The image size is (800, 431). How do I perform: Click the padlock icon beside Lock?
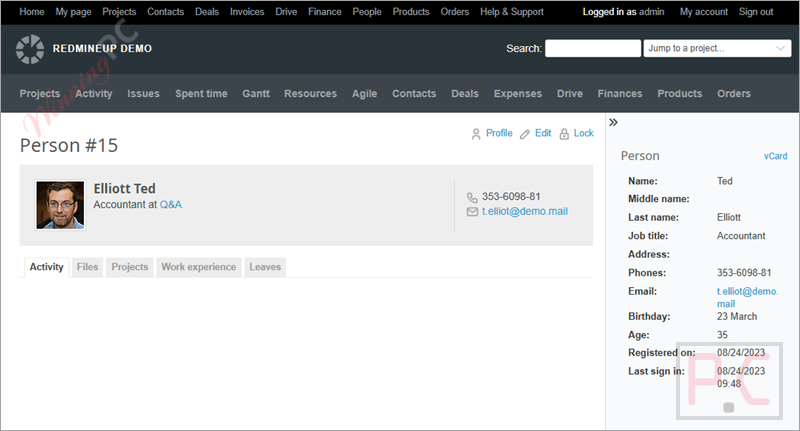[564, 134]
